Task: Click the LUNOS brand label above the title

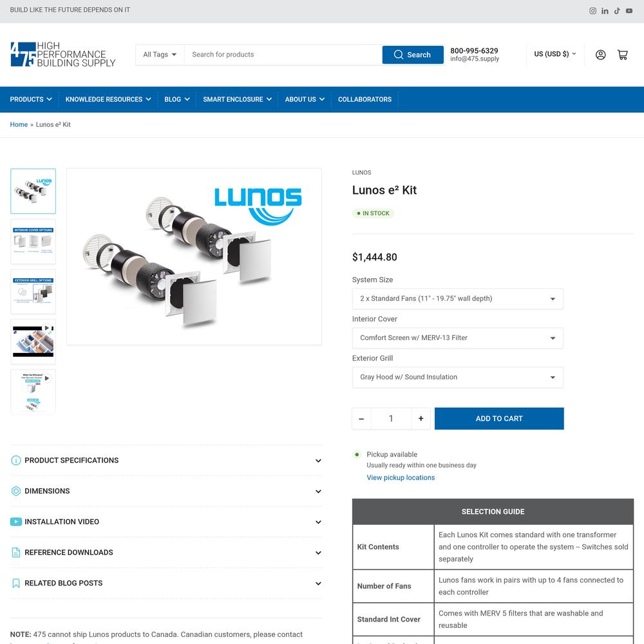Action: [x=361, y=173]
